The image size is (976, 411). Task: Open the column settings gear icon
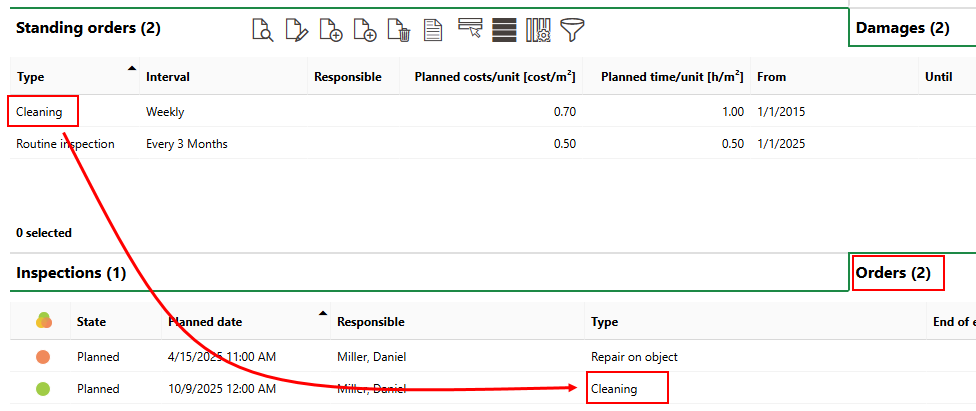[538, 30]
